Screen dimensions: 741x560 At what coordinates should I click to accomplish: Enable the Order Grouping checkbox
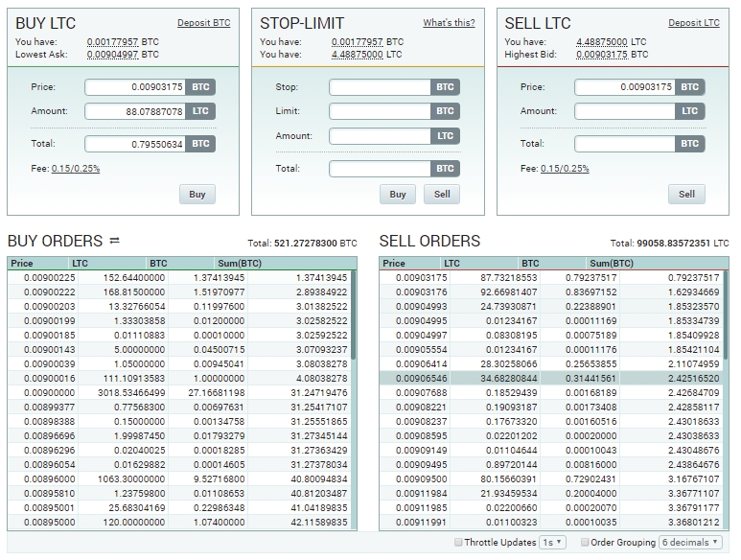[x=585, y=543]
